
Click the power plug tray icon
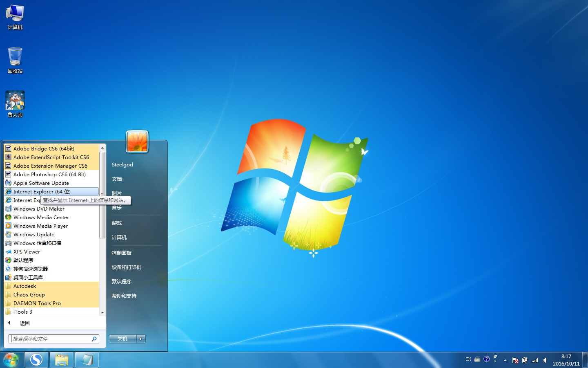coord(525,360)
